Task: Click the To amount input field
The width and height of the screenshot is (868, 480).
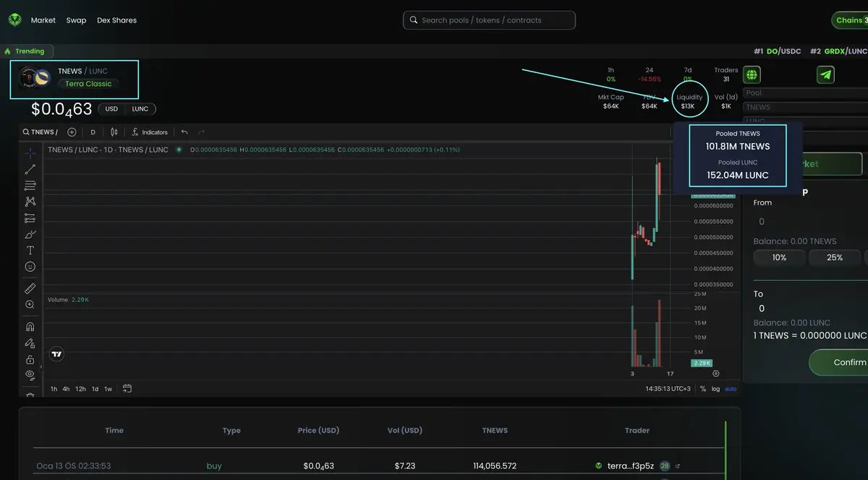Action: (810, 309)
